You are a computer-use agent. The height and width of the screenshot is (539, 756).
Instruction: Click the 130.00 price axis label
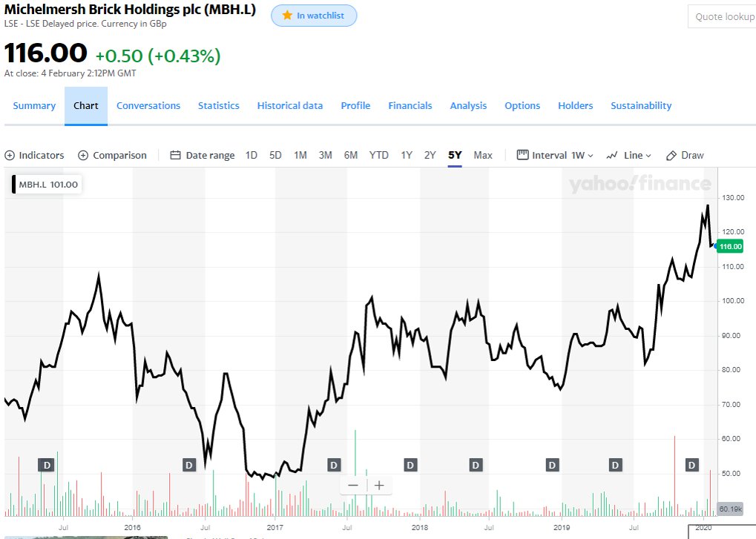tap(733, 197)
